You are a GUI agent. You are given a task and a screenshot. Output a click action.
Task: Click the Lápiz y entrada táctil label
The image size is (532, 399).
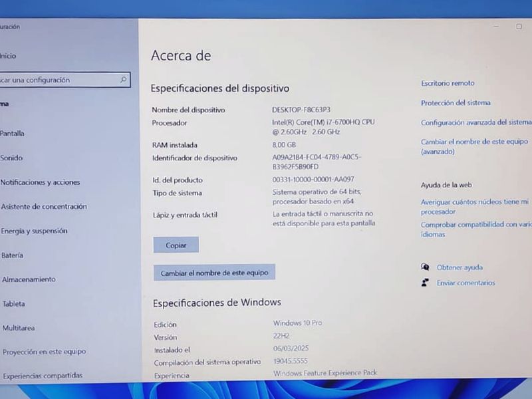tap(185, 215)
